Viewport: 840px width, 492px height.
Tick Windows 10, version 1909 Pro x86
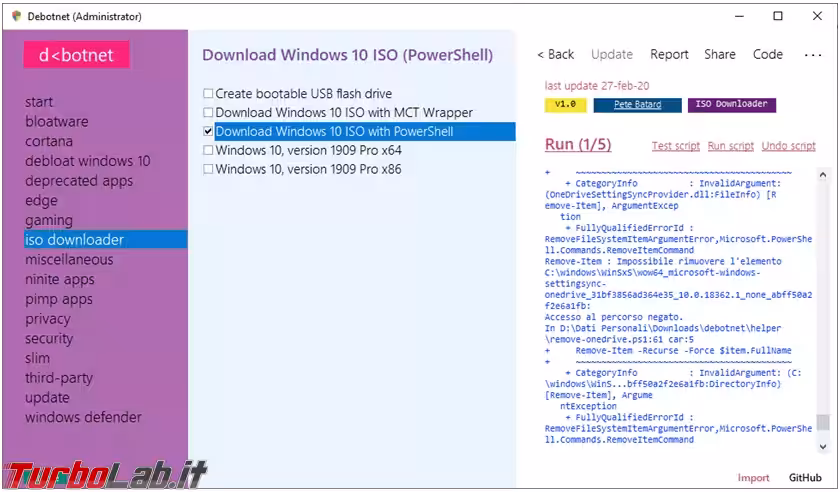pyautogui.click(x=208, y=170)
